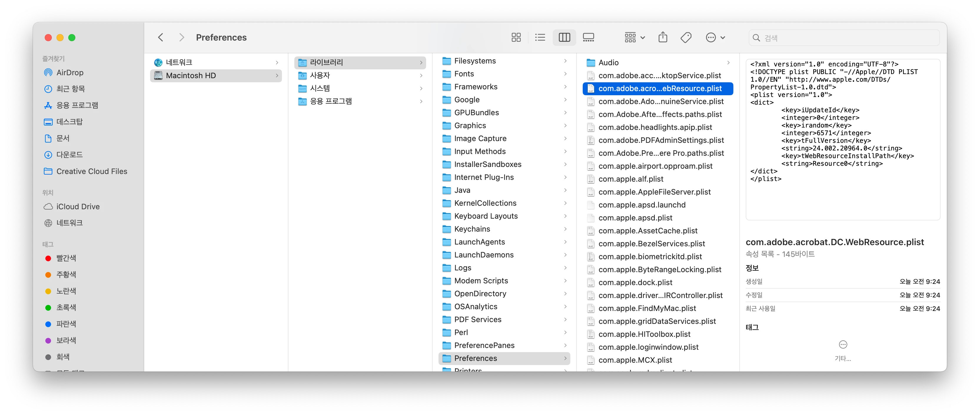Go back using the back arrow

point(161,37)
